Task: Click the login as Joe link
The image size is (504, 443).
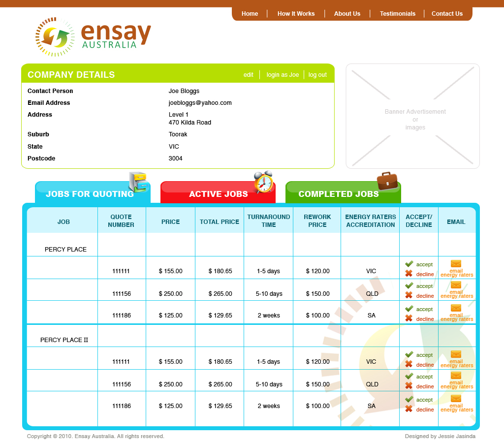Action: point(283,75)
